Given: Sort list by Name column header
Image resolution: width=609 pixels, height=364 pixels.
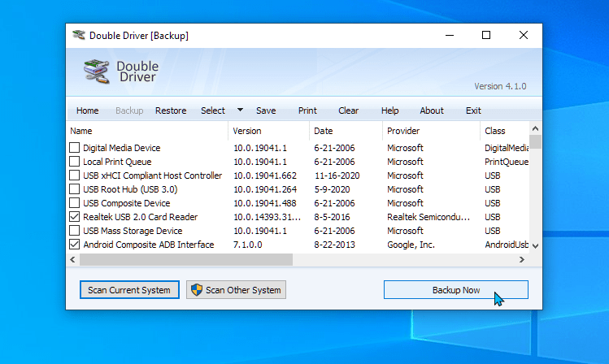Looking at the screenshot, I should coord(147,131).
